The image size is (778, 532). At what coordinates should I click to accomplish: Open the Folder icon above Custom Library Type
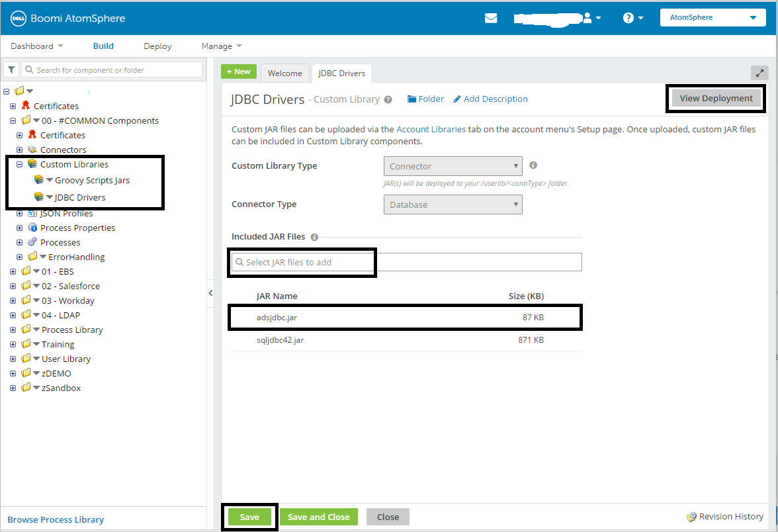411,99
